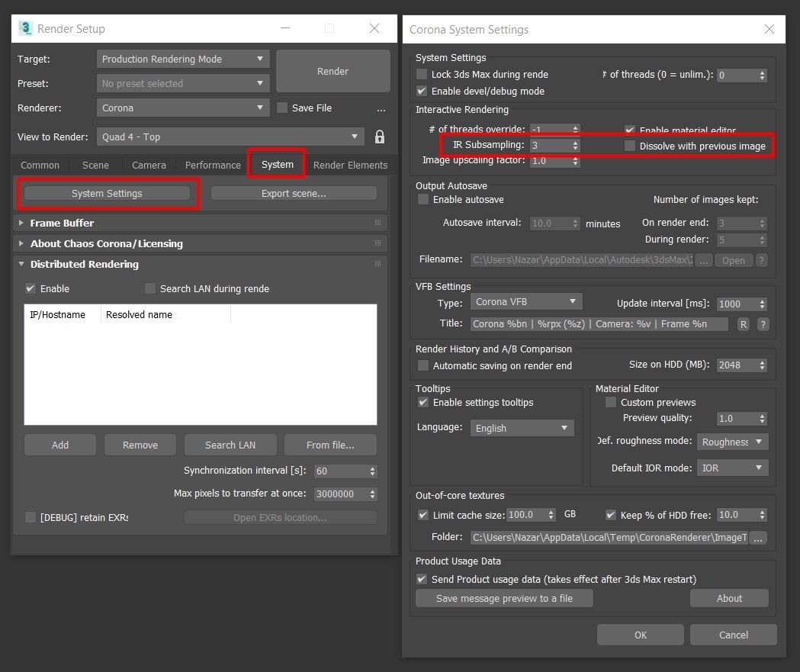Enable Lock 3ds Max during render
This screenshot has height=672, width=800.
pos(422,74)
